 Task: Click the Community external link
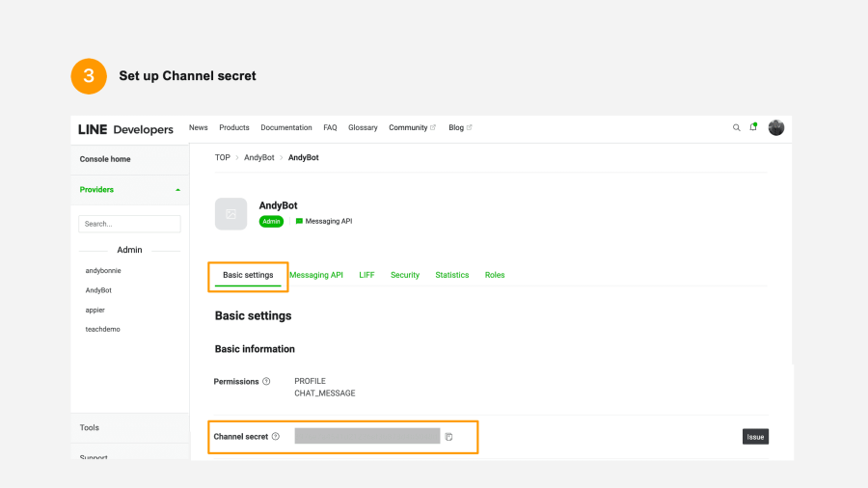(x=412, y=127)
